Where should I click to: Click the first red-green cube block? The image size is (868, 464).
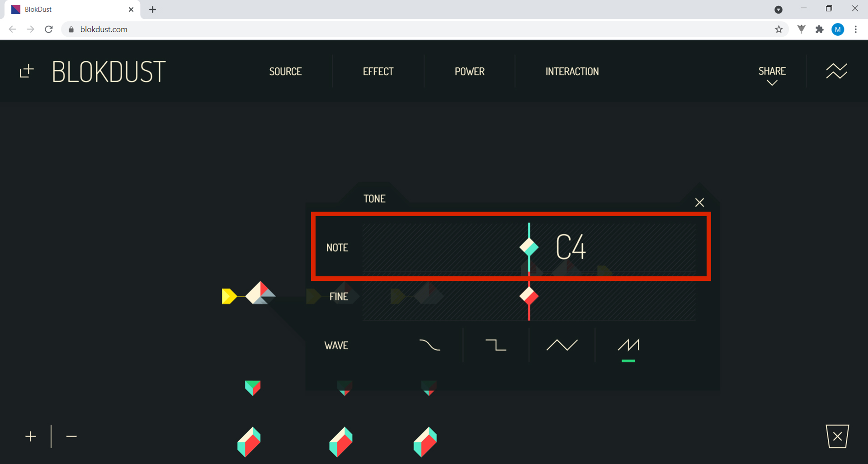coord(249,442)
